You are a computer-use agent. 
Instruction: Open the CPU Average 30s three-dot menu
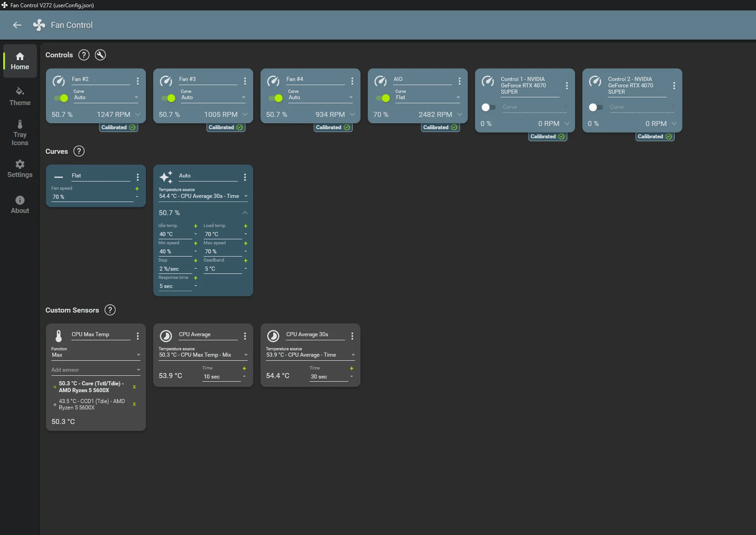coord(352,336)
